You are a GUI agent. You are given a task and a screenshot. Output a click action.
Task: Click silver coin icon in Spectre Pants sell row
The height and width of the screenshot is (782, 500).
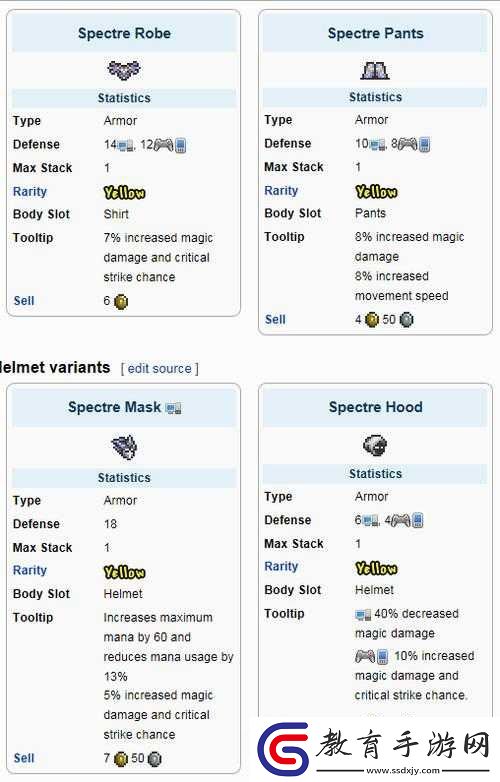point(407,320)
